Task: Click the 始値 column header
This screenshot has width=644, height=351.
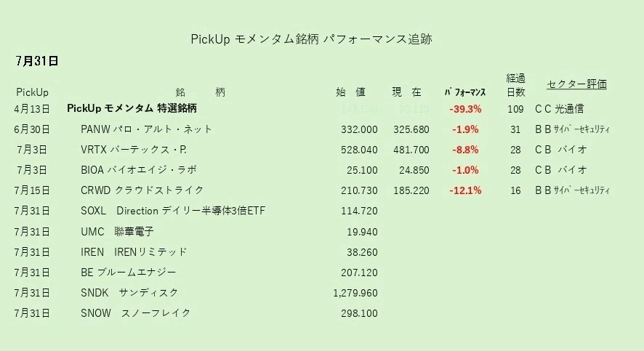Action: pos(350,92)
